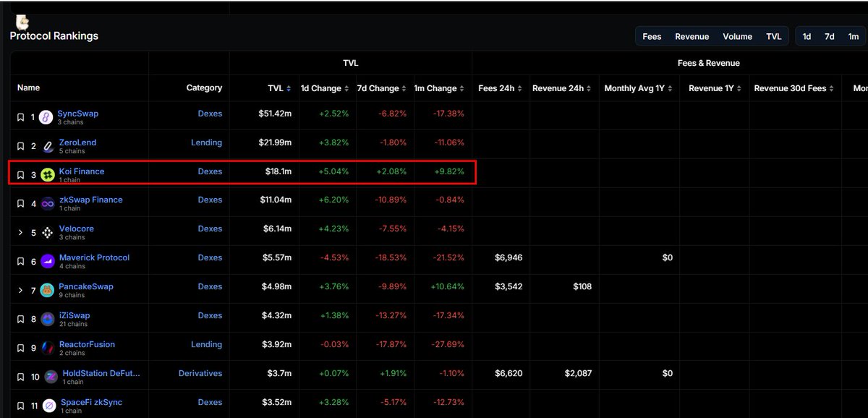
Task: Sort by Revenue 1Y column
Action: tap(715, 88)
